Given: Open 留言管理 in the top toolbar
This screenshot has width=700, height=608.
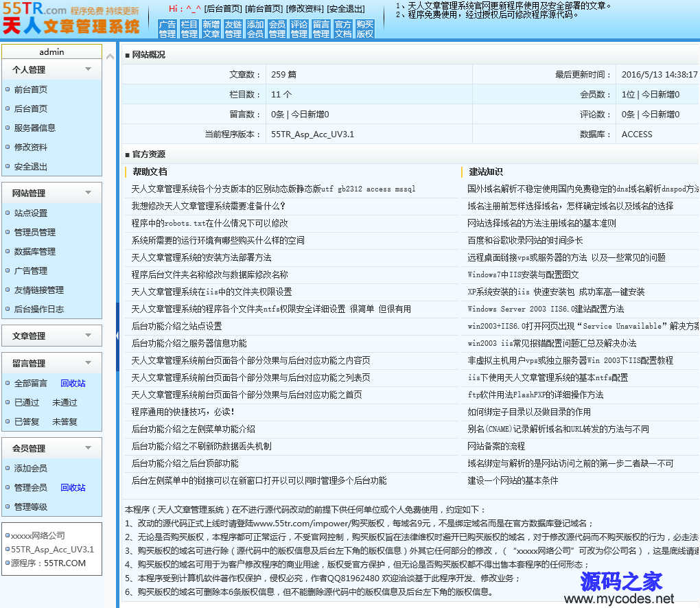Looking at the screenshot, I should click(x=321, y=29).
